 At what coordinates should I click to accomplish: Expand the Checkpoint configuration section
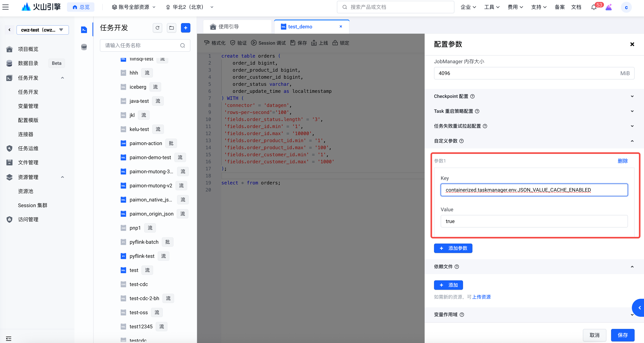coord(632,97)
